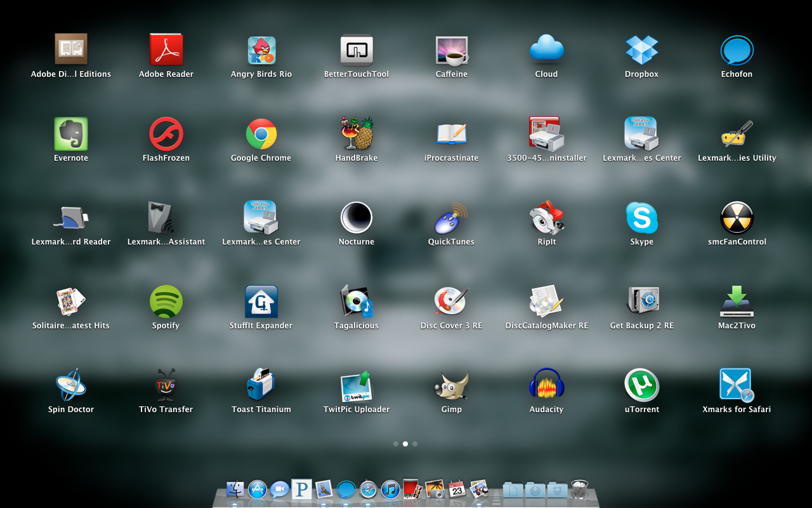Open iTunes from the Dock

[x=391, y=489]
